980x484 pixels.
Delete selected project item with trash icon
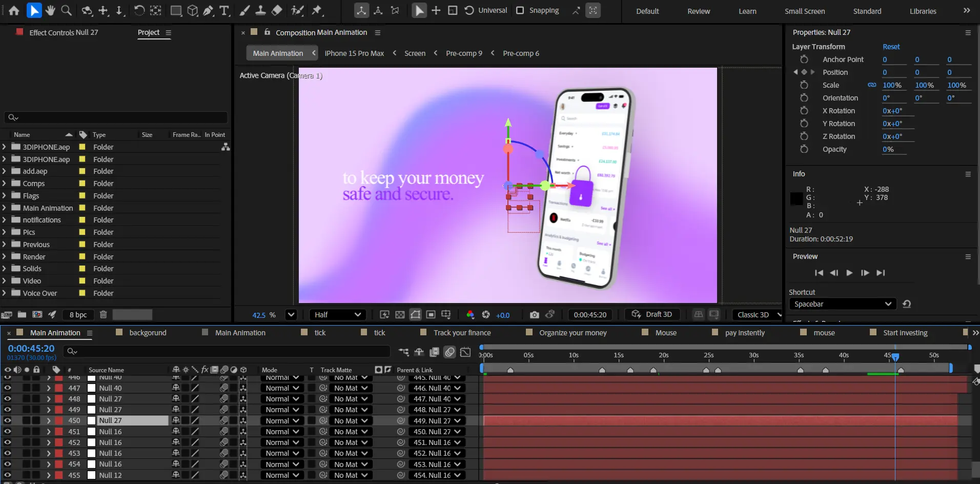point(103,315)
